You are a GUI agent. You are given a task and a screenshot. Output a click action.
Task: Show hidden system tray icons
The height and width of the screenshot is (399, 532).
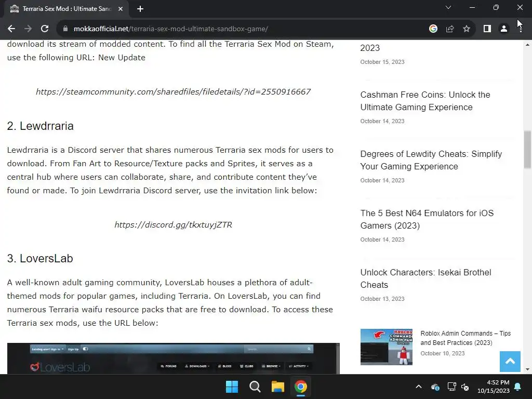(419, 387)
